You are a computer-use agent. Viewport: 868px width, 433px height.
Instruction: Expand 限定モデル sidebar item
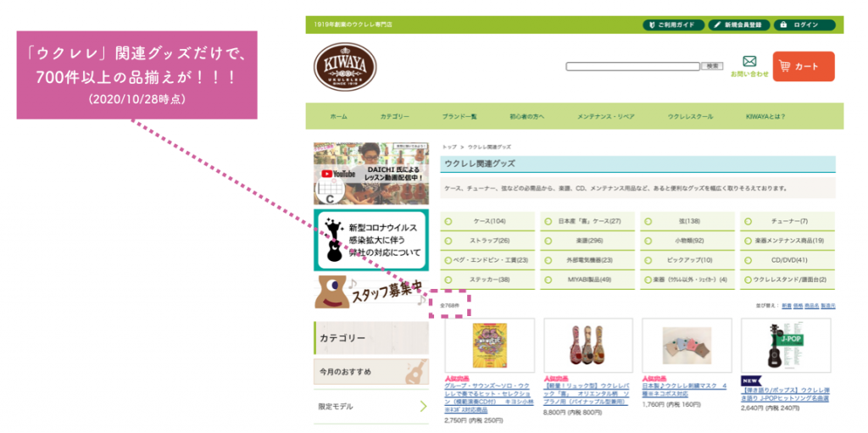370,407
